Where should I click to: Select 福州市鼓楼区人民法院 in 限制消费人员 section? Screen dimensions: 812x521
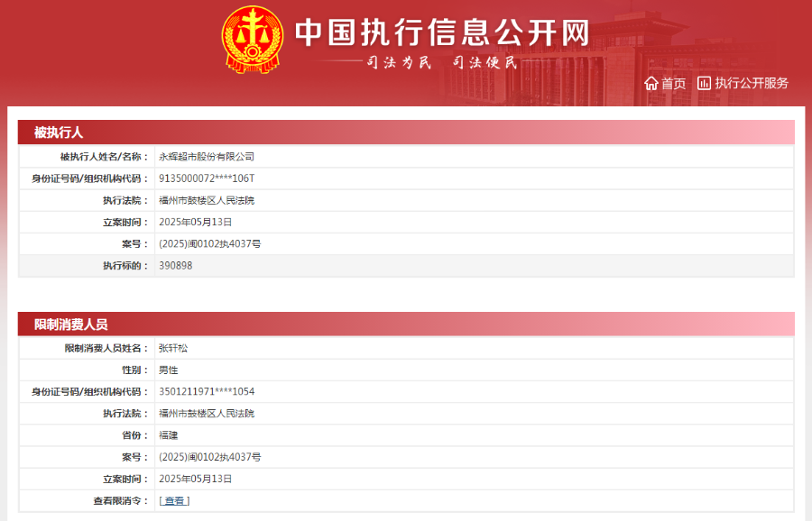207,414
